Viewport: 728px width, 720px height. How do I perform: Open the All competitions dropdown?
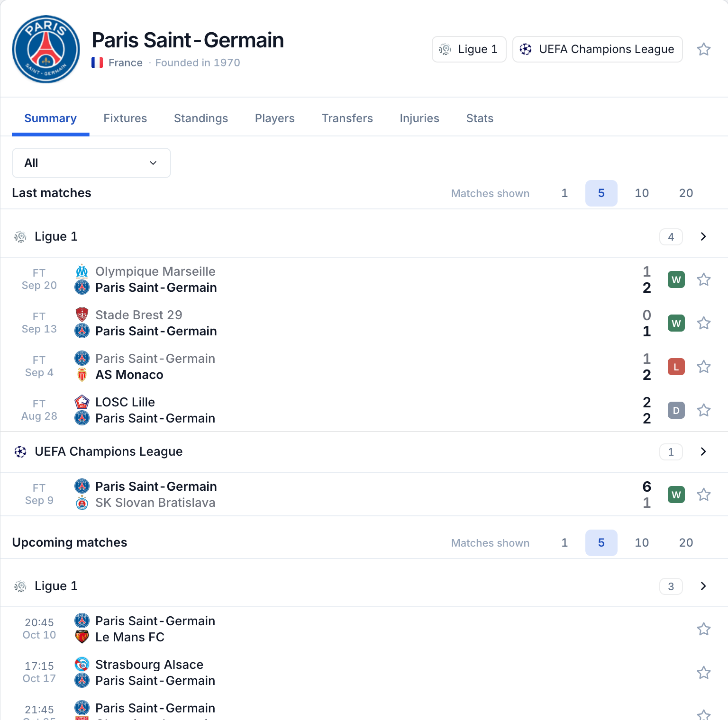click(x=91, y=163)
